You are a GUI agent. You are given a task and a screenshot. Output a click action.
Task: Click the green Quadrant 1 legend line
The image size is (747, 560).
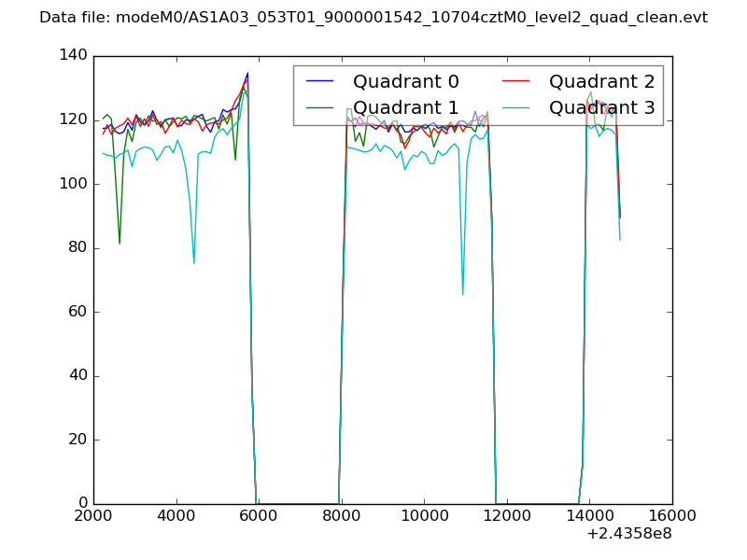pos(322,108)
